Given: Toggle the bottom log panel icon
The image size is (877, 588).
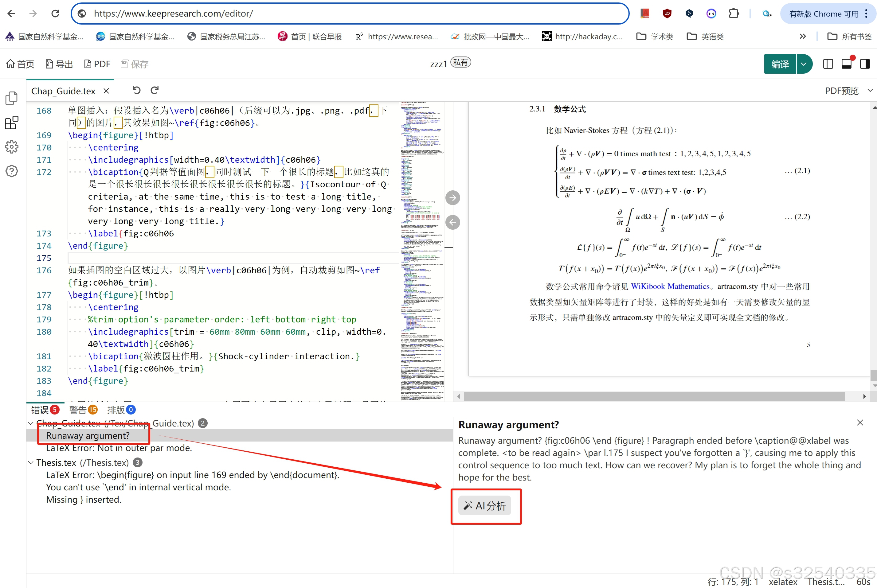Looking at the screenshot, I should click(x=847, y=64).
